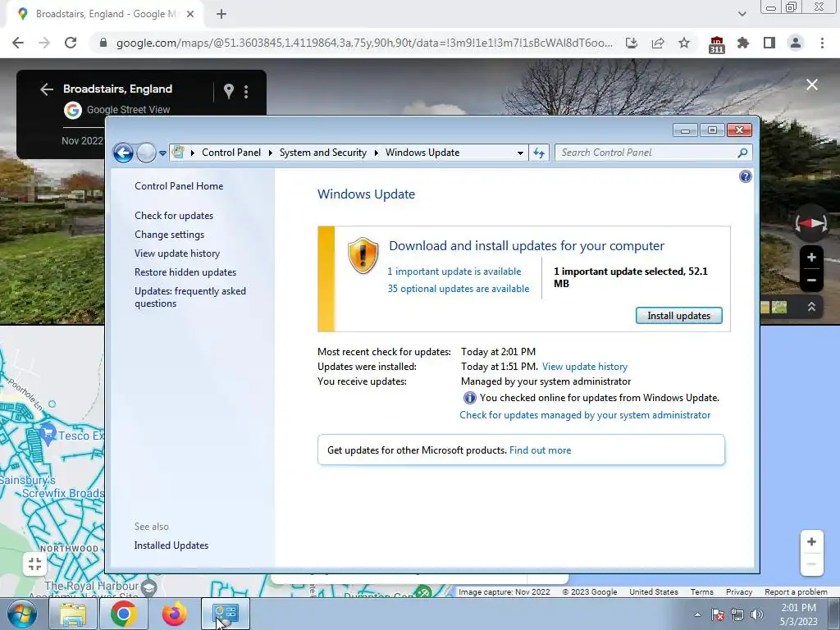Click Check for updates managed by system administrator
Viewport: 840px width, 630px height.
tap(585, 414)
